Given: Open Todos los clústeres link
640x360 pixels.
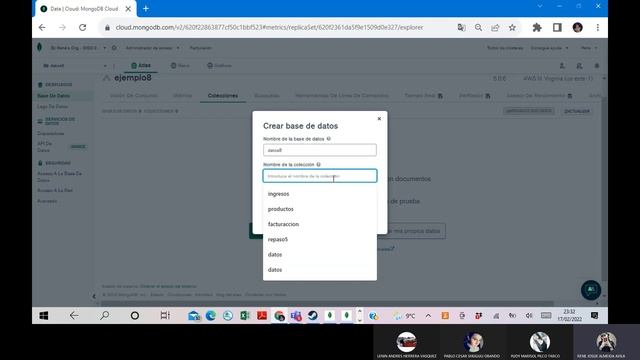Looking at the screenshot, I should pos(505,48).
